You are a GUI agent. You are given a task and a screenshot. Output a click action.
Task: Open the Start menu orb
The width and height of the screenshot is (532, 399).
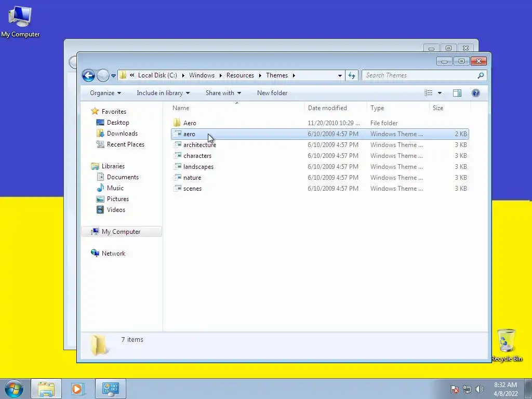[x=14, y=389]
